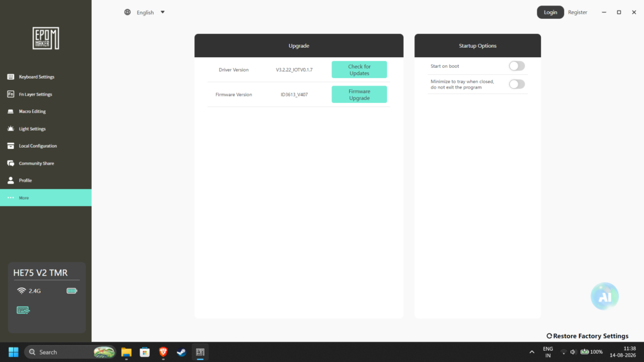
Task: Open Microsoft Store from taskbar
Action: (x=145, y=352)
